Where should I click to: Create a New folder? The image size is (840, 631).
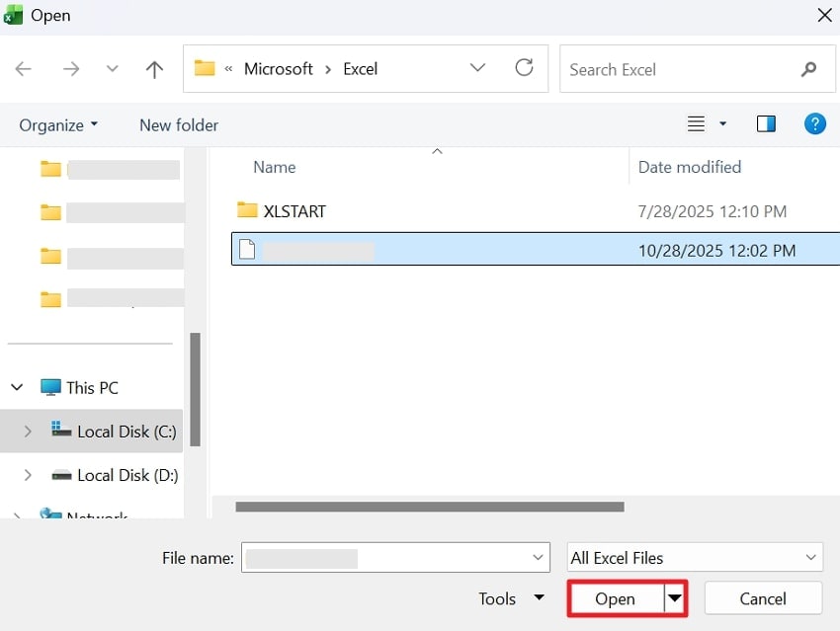[178, 124]
